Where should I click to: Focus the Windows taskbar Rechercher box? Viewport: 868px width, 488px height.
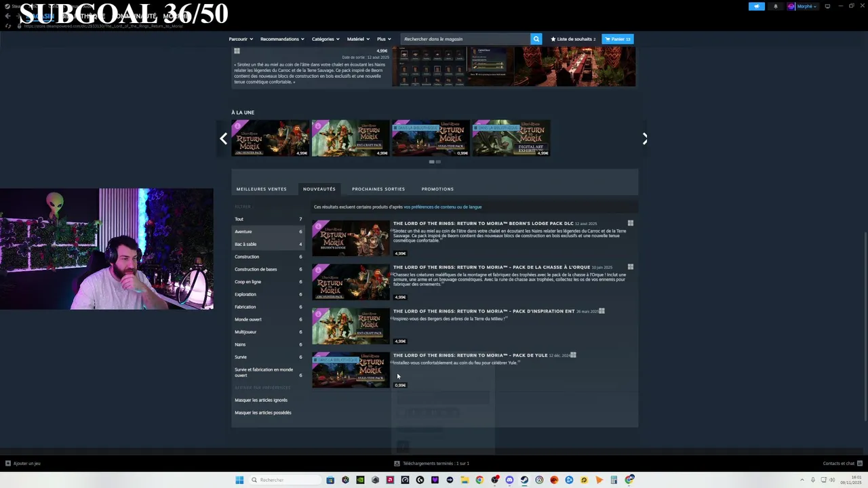click(x=284, y=480)
